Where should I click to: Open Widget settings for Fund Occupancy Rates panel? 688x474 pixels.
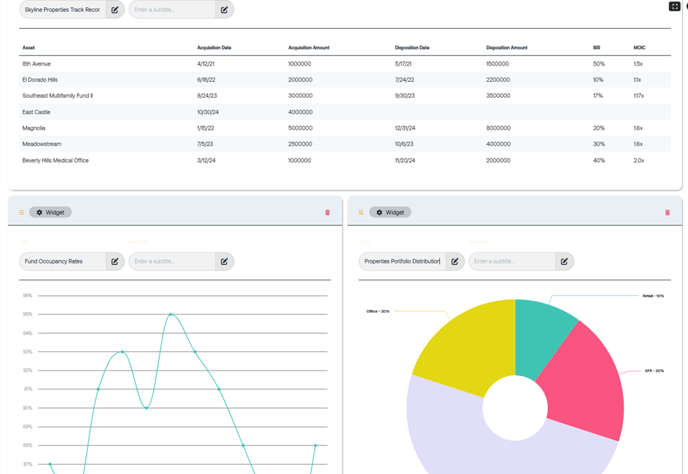tap(50, 212)
